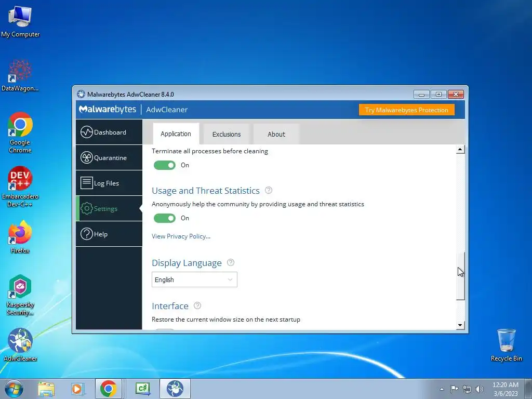Disable usage and threat statistics toggle

(x=165, y=218)
